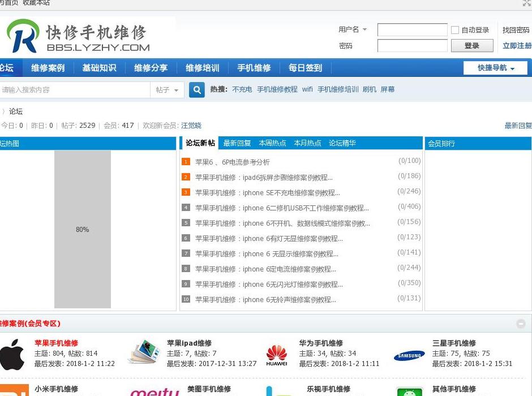
Task: Open the 每日签到 nav item
Action: [x=306, y=68]
